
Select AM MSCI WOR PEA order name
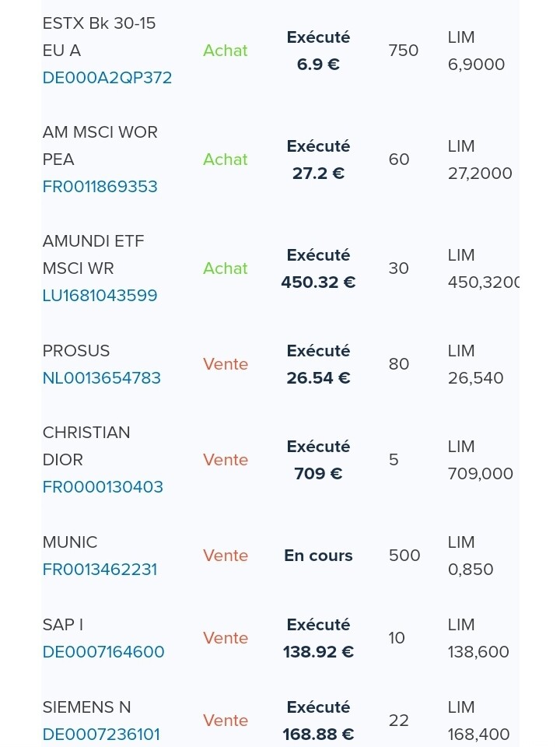(100, 146)
